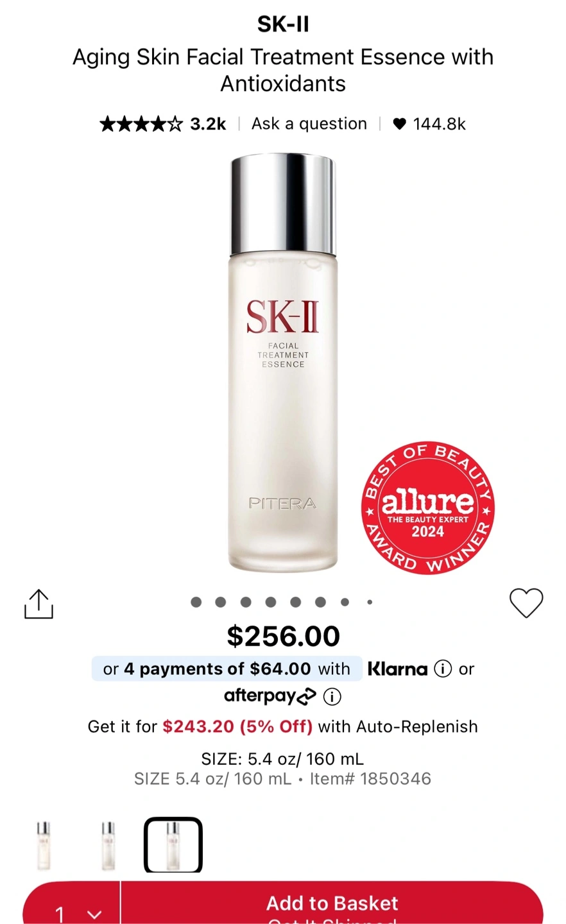The image size is (566, 924).
Task: Tap the Klarna logo
Action: [397, 669]
